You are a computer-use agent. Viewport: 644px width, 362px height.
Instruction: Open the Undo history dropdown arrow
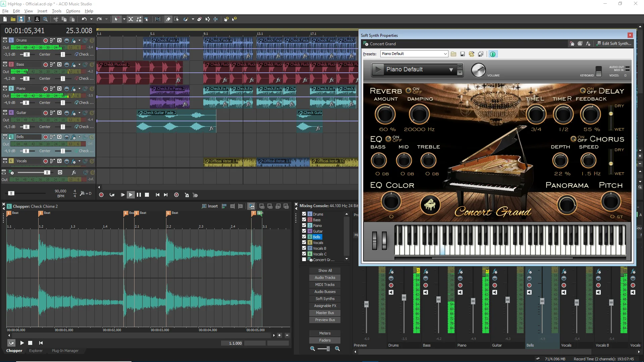click(x=91, y=19)
